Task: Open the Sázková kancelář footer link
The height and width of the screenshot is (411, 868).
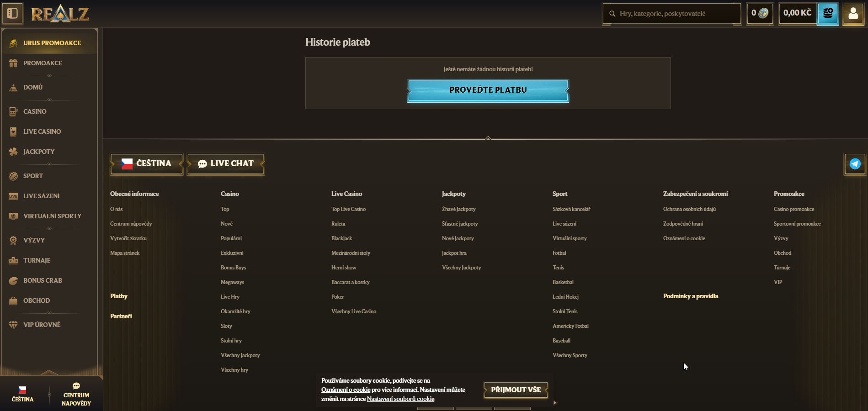Action: coord(571,209)
